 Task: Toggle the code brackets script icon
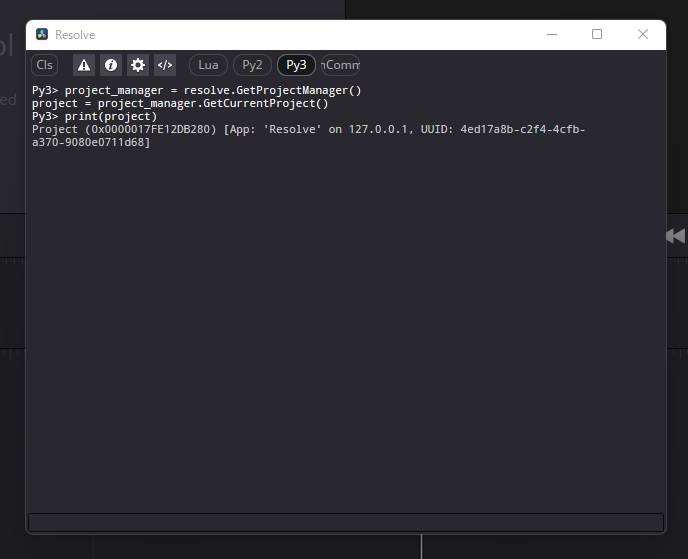point(165,65)
